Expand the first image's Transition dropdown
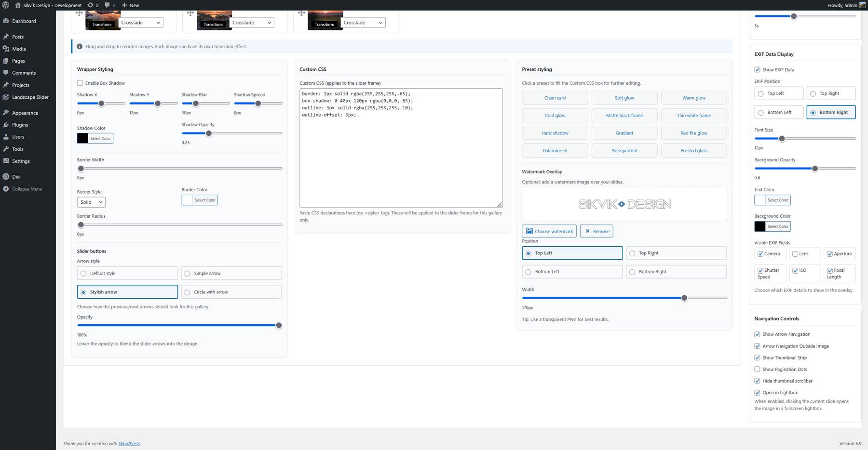The height and width of the screenshot is (450, 868). 141,23
